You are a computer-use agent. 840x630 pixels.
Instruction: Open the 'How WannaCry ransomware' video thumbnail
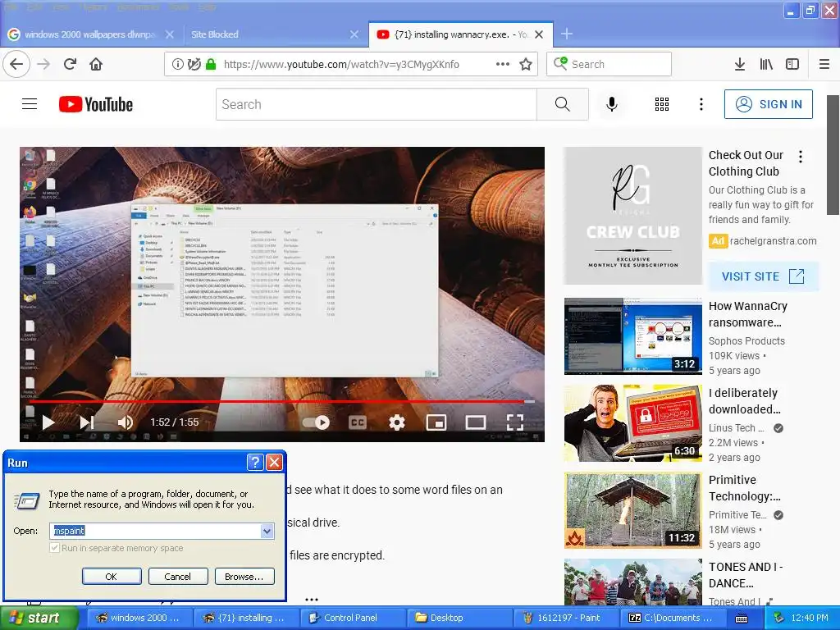[632, 336]
